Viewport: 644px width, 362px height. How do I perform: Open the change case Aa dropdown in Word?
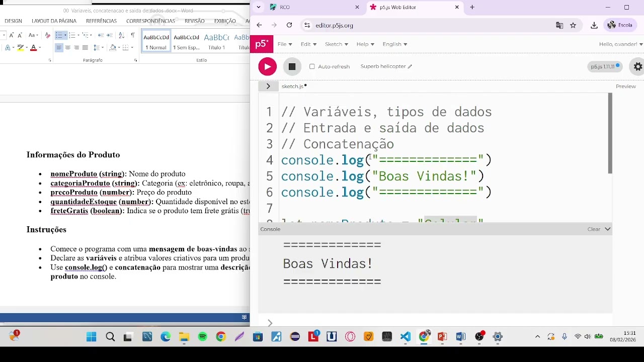point(33,35)
